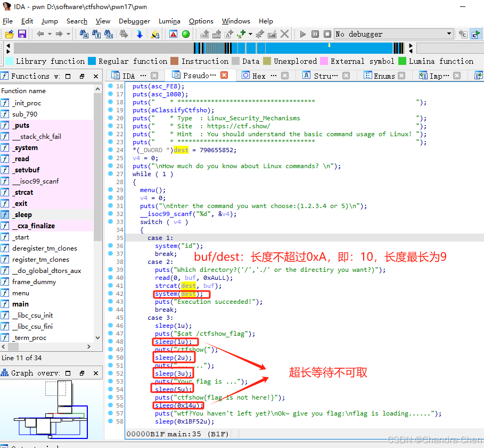Terminate process with the stop icon
This screenshot has width=484, height=448.
coord(327,34)
